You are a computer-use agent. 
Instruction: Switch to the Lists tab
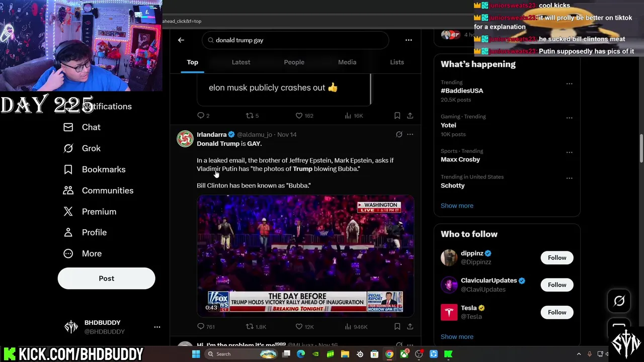point(397,62)
